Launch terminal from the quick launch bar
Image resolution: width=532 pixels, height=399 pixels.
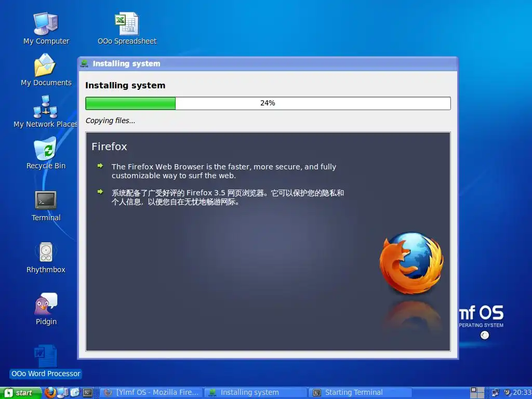tap(88, 393)
